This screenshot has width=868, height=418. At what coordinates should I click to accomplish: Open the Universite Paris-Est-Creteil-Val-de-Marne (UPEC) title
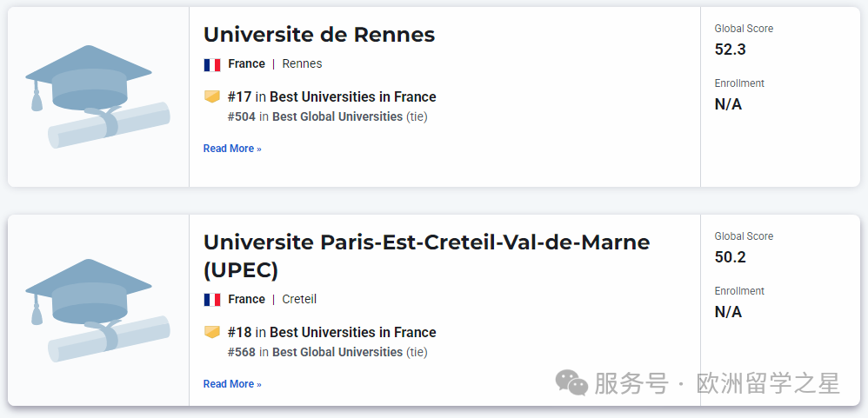426,255
